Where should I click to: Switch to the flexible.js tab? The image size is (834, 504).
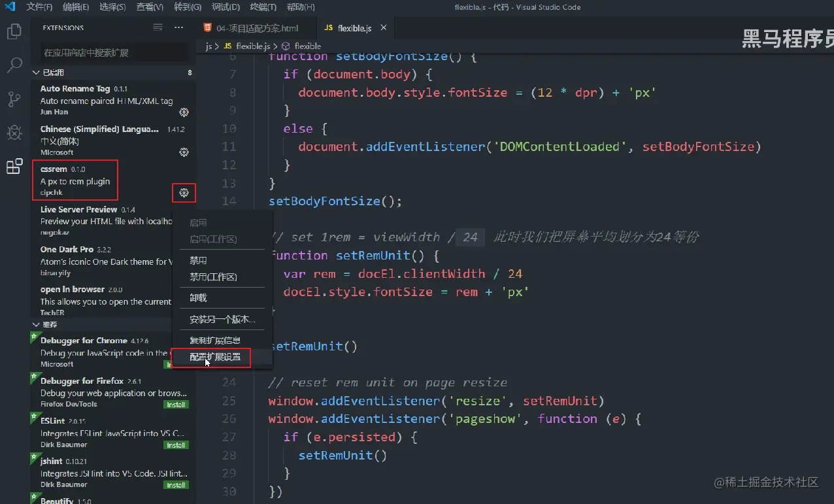356,28
